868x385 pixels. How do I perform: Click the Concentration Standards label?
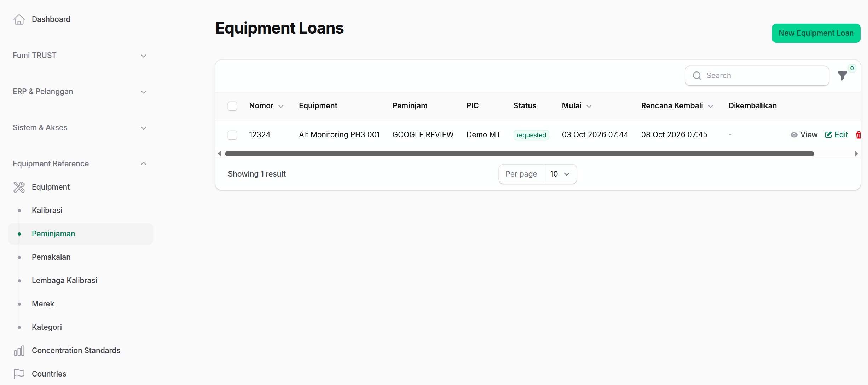[76, 351]
